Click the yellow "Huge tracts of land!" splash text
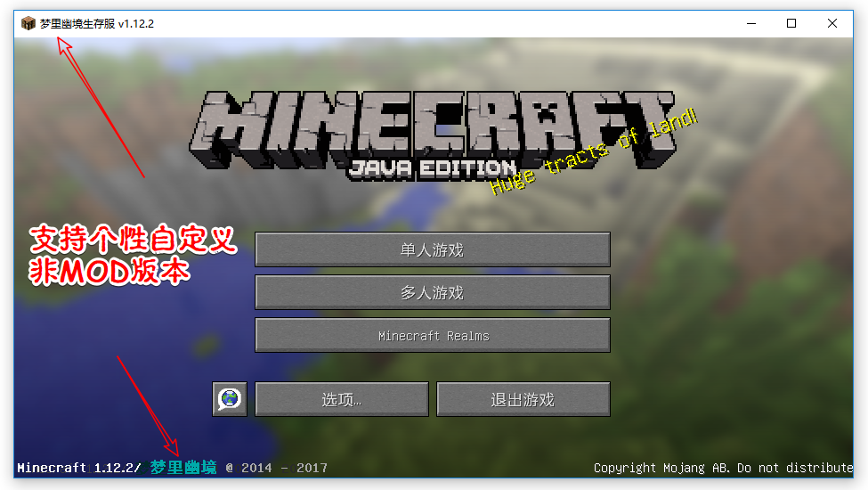 coord(594,151)
